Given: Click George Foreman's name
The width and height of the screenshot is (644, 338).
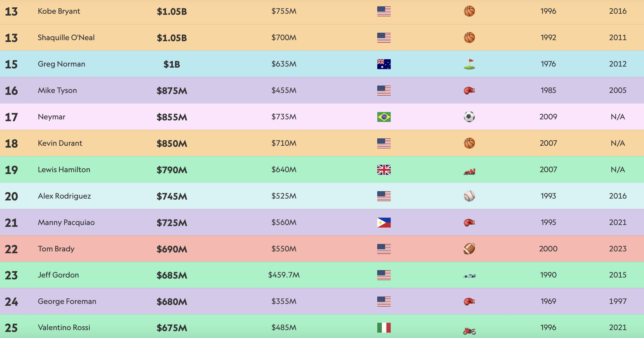Looking at the screenshot, I should (x=67, y=301).
